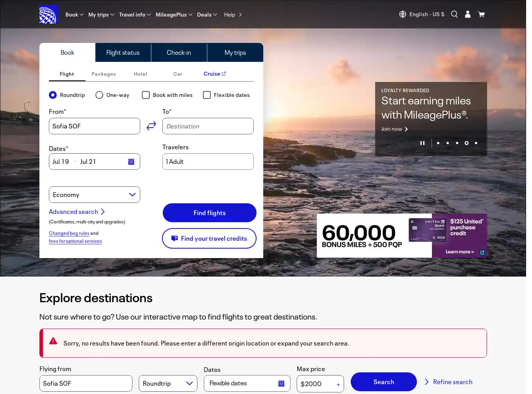Go to first carousel slide dot

438,143
